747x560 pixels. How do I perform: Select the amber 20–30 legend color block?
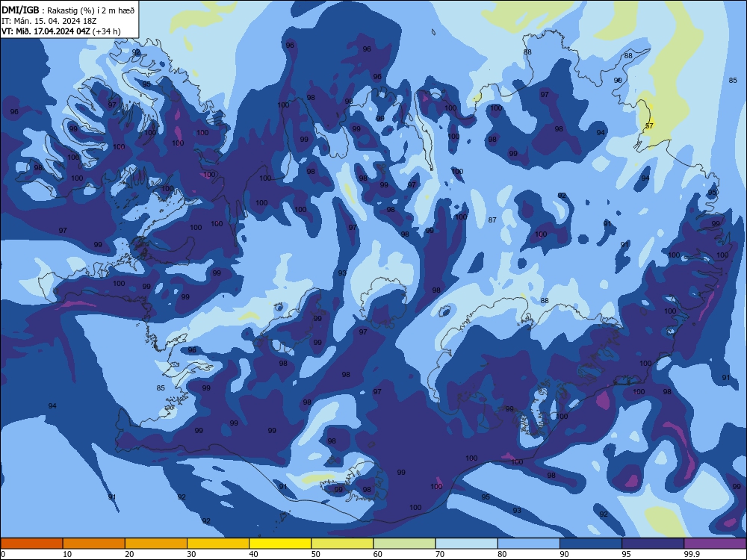[156, 544]
